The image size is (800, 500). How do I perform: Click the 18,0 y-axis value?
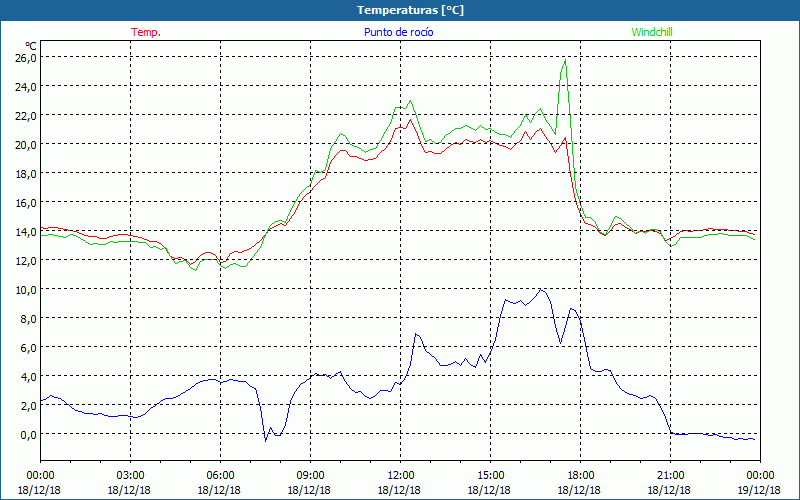pos(26,174)
